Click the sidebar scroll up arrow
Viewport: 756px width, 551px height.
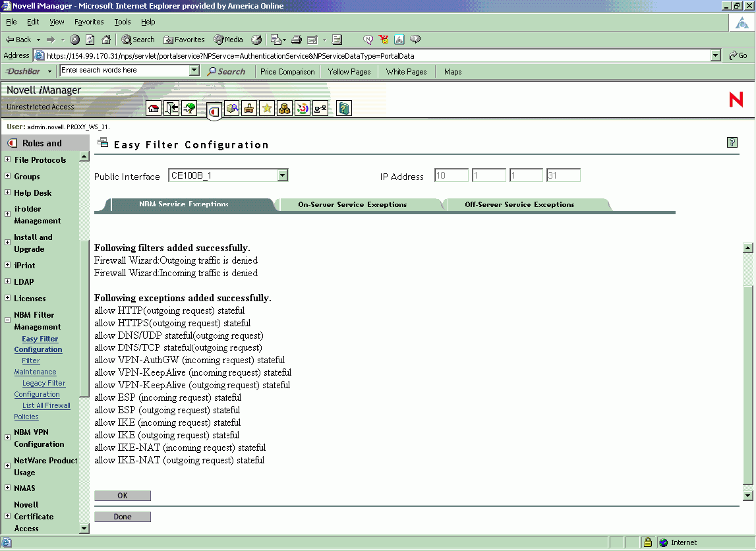click(x=84, y=156)
